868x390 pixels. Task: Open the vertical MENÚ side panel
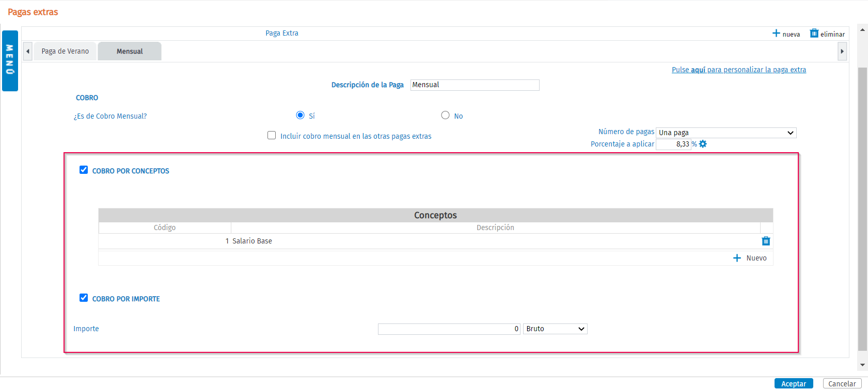point(10,61)
